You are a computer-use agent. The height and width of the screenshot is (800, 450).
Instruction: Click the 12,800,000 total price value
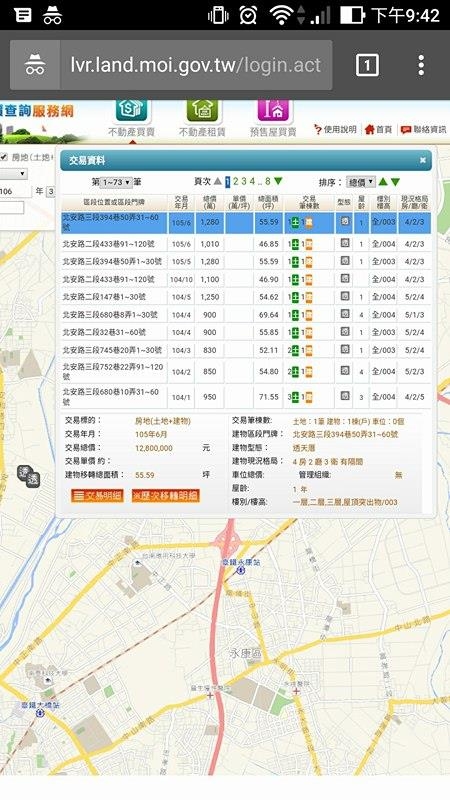tap(154, 448)
